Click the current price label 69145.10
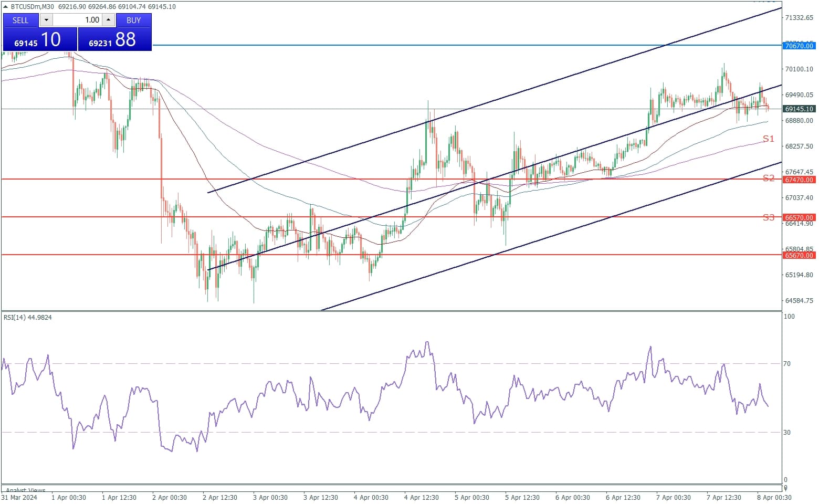Screen dimensions: 819x504 799,109
